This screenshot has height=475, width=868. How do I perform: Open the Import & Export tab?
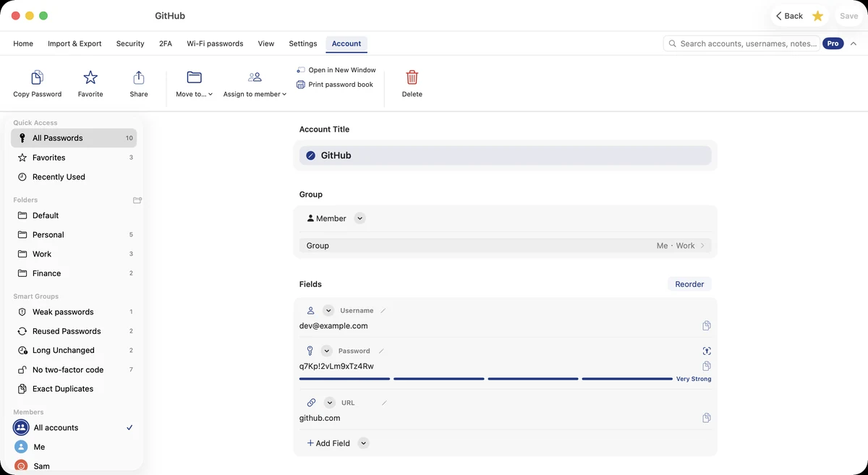pyautogui.click(x=75, y=43)
